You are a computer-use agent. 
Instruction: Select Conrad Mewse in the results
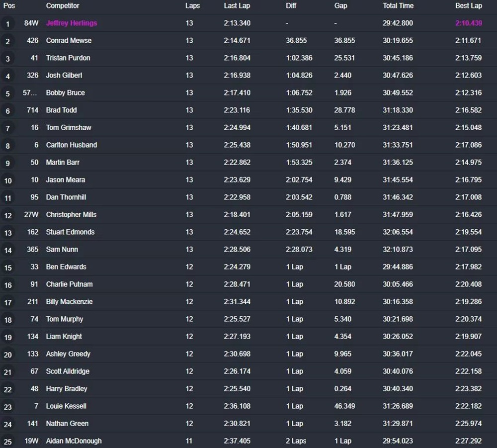tap(69, 40)
